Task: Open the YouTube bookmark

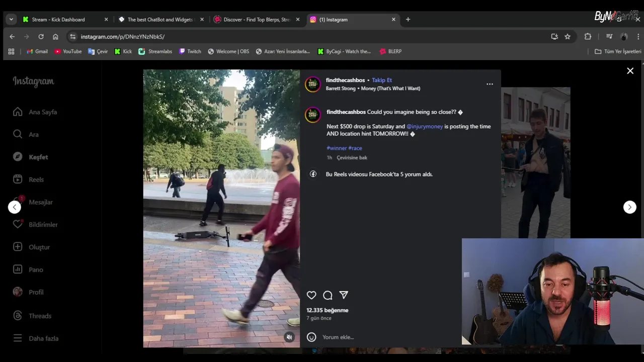Action: 68,51
